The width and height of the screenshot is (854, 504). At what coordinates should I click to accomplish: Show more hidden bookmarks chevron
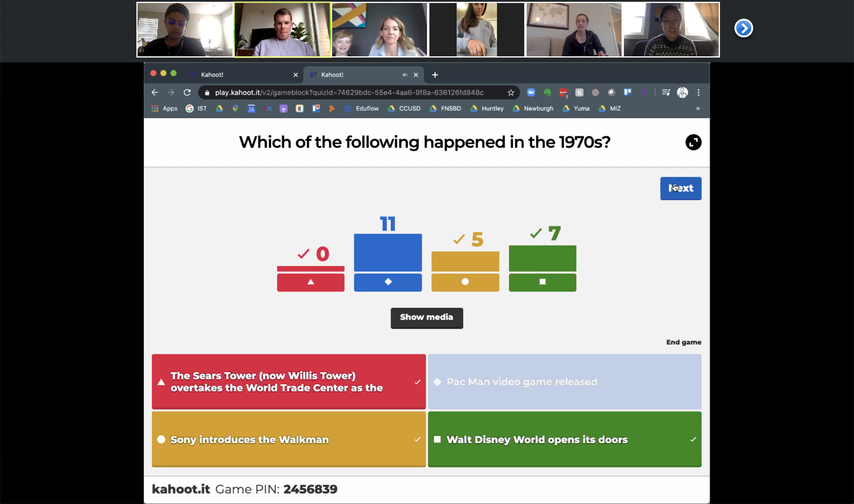(698, 108)
